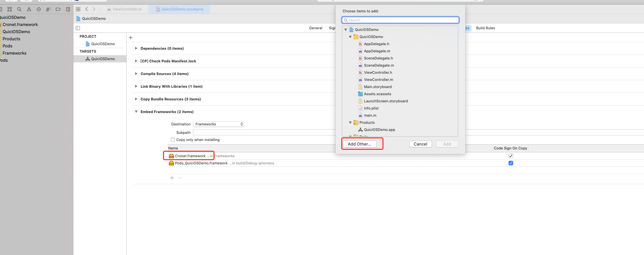Focus the Search field in dialog
Screen dimensions: 644x255
pyautogui.click(x=400, y=20)
